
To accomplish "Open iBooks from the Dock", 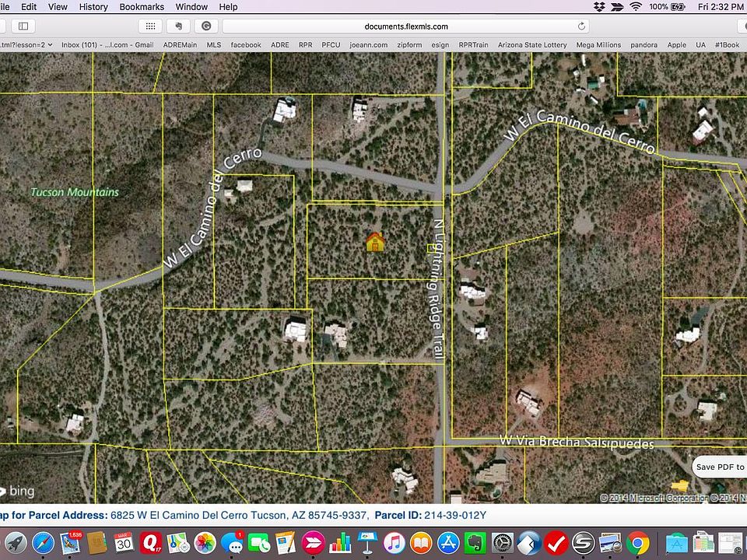I will click(421, 543).
